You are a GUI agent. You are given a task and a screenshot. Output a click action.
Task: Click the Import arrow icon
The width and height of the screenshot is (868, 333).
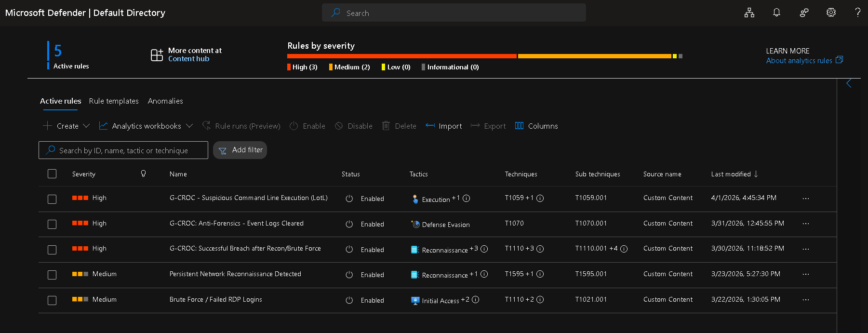coord(430,126)
